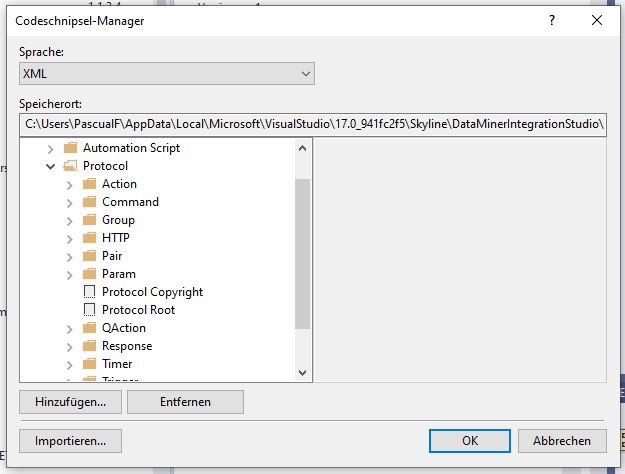The height and width of the screenshot is (474, 625).
Task: Click the Timer folder icon
Action: point(89,364)
